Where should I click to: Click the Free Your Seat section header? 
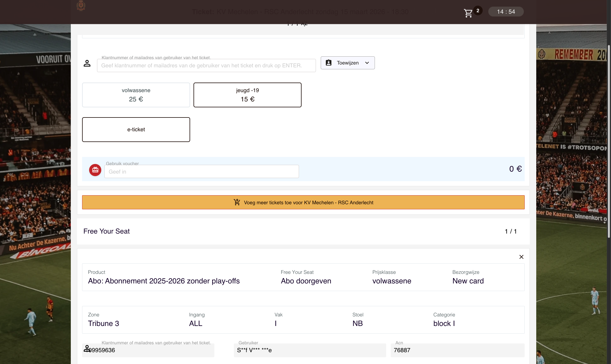303,231
